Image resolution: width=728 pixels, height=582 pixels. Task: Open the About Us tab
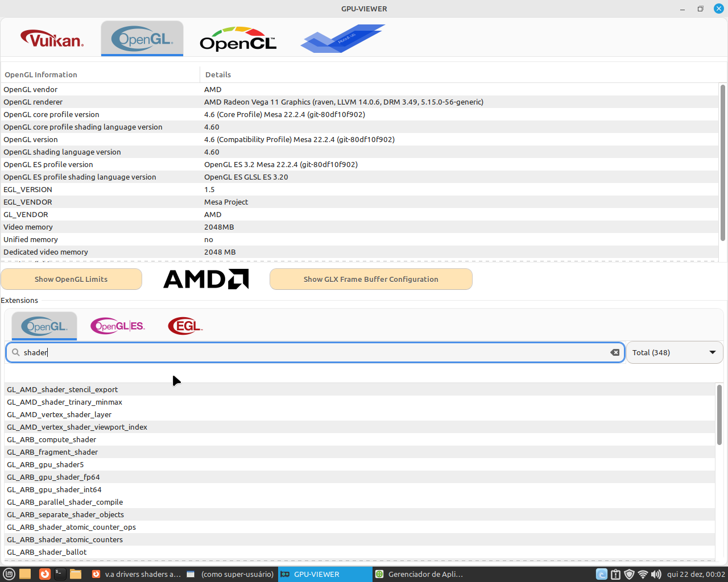point(342,39)
